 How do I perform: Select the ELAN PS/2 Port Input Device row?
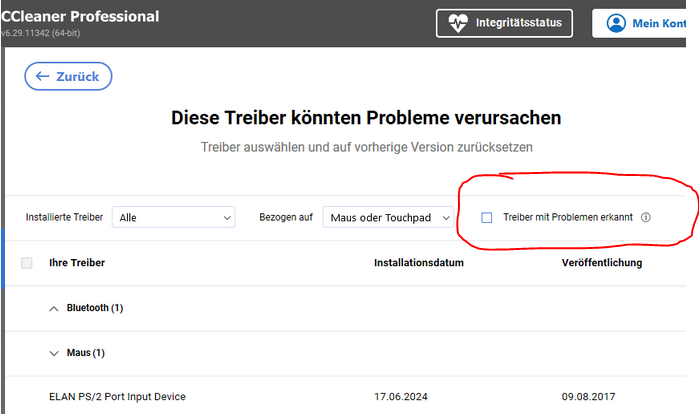tap(117, 397)
